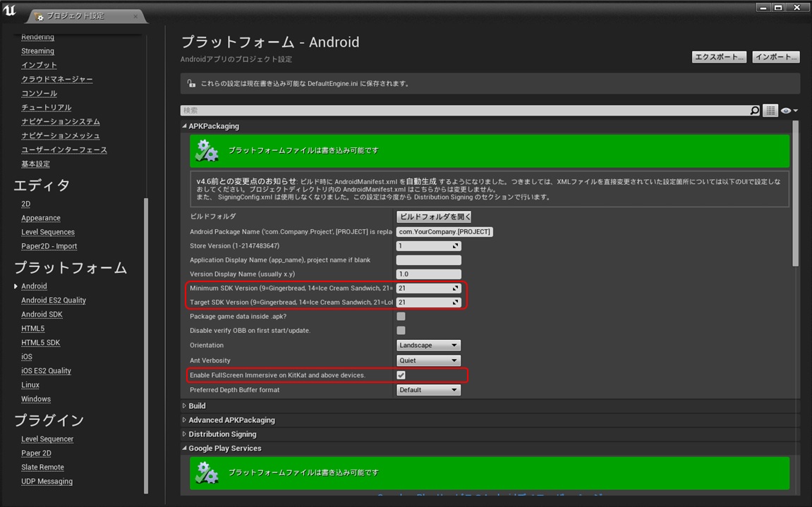The image size is (812, 507).
Task: Expand the Build section
Action: pyautogui.click(x=184, y=406)
